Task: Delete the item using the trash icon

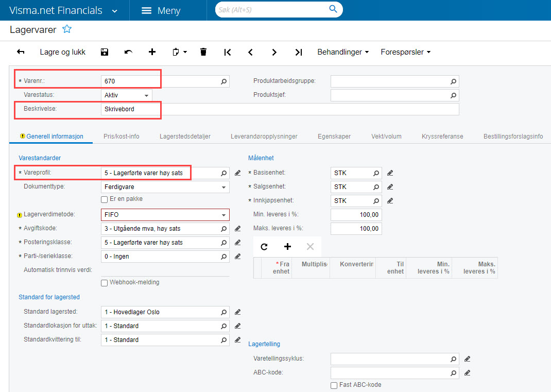Action: [x=203, y=52]
